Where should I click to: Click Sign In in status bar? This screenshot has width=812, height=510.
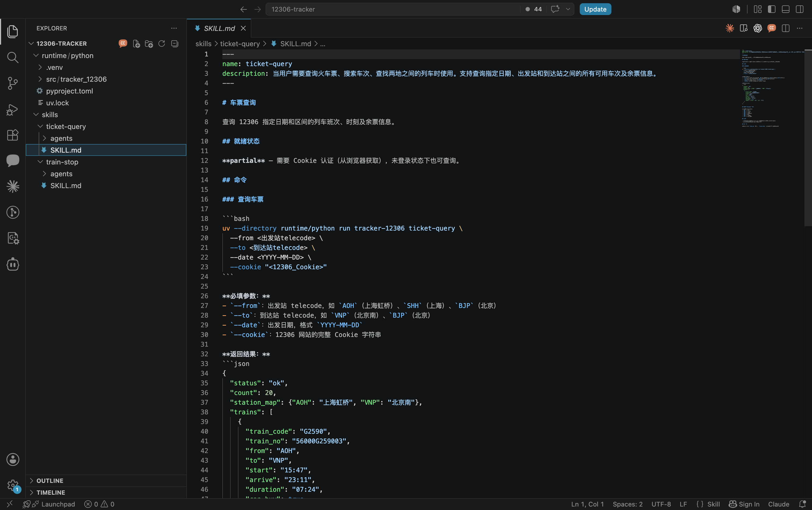coord(744,504)
